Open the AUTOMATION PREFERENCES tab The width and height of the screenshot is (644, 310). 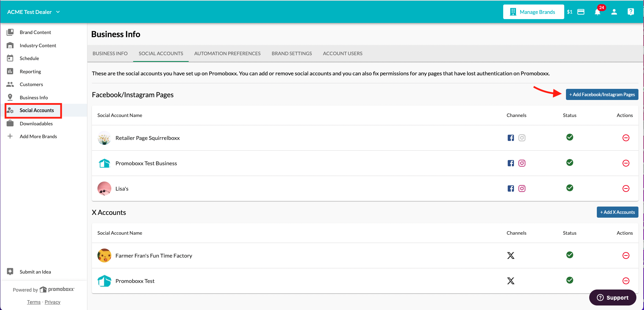tap(227, 53)
